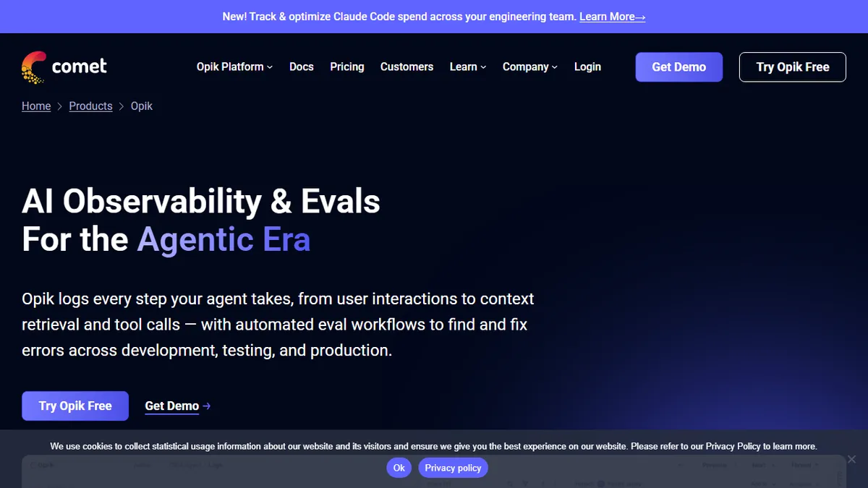Follow the Get Demo arrow link in hero
Image resolution: width=868 pixels, height=488 pixels.
click(x=178, y=406)
